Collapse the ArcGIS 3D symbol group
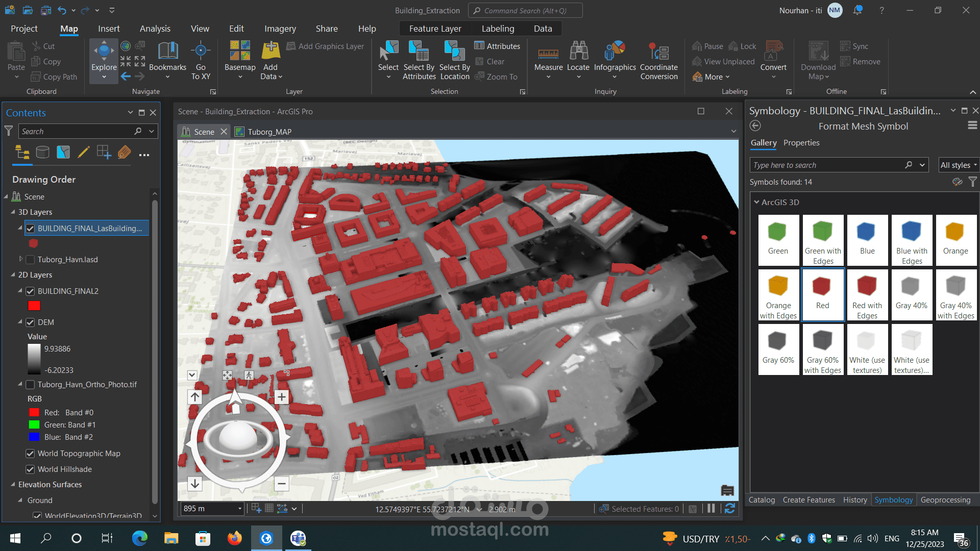The width and height of the screenshot is (980, 551). tap(756, 202)
